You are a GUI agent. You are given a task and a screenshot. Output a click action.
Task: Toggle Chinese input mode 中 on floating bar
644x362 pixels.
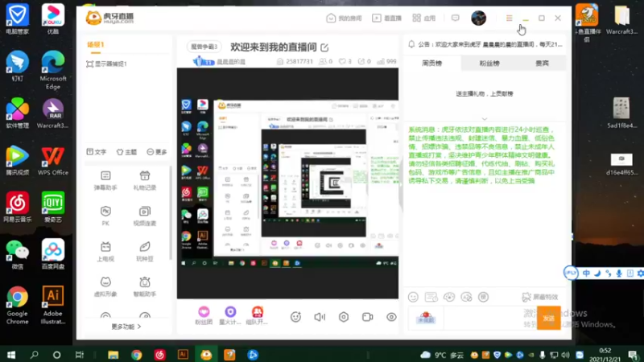tap(586, 274)
